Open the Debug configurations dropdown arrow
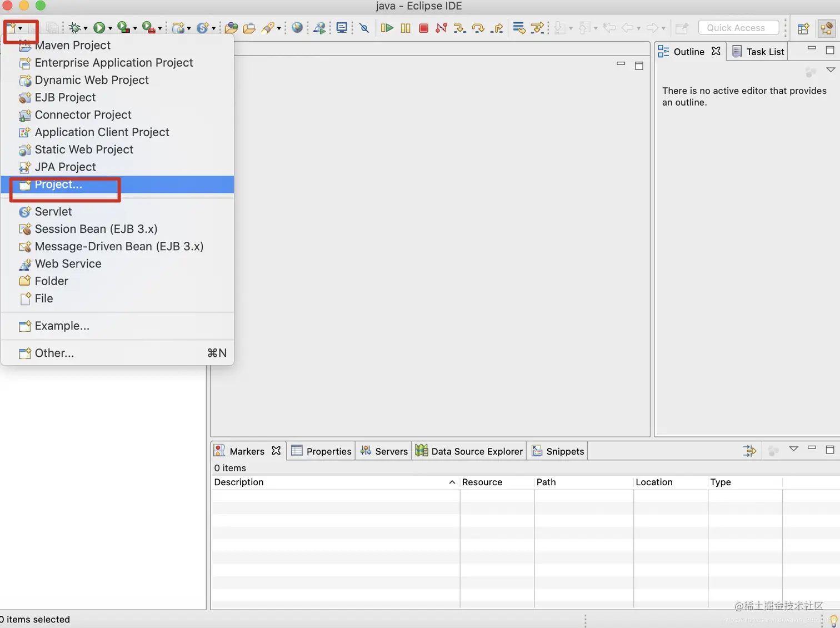Viewport: 840px width, 628px height. (85, 28)
